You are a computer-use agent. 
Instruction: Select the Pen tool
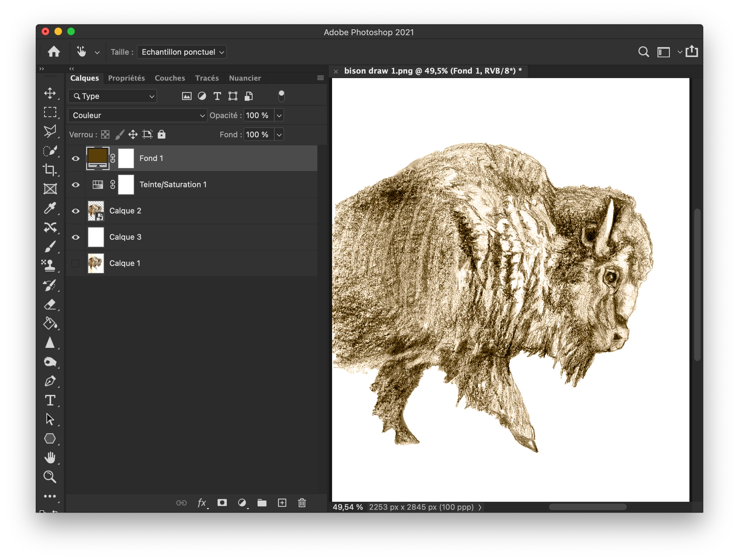click(x=50, y=381)
